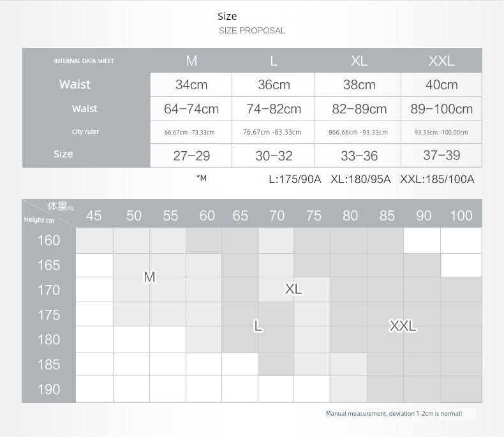Click the City ruler row label

[85, 132]
